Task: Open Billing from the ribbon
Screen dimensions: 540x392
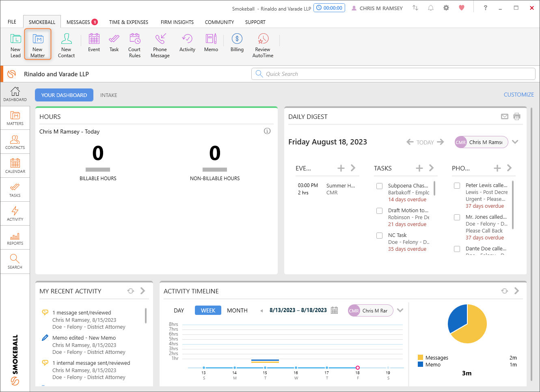Action: click(237, 43)
